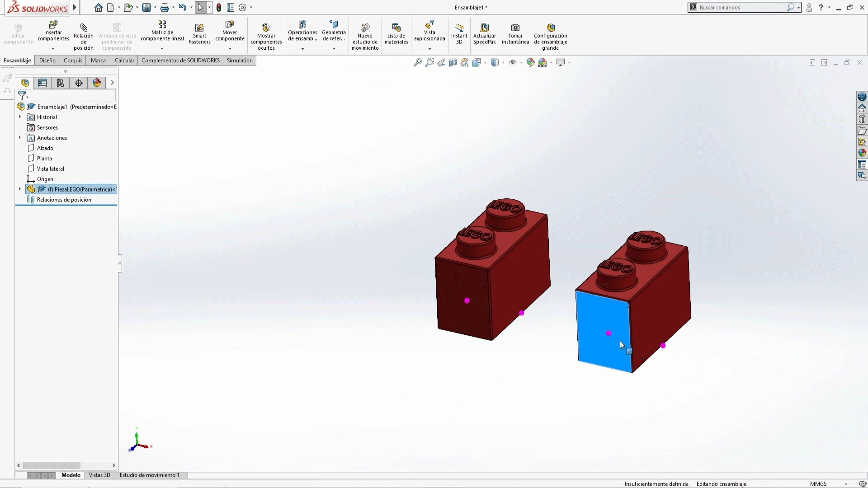This screenshot has width=868, height=488.
Task: Click the Select cursor tool
Action: 201,7
